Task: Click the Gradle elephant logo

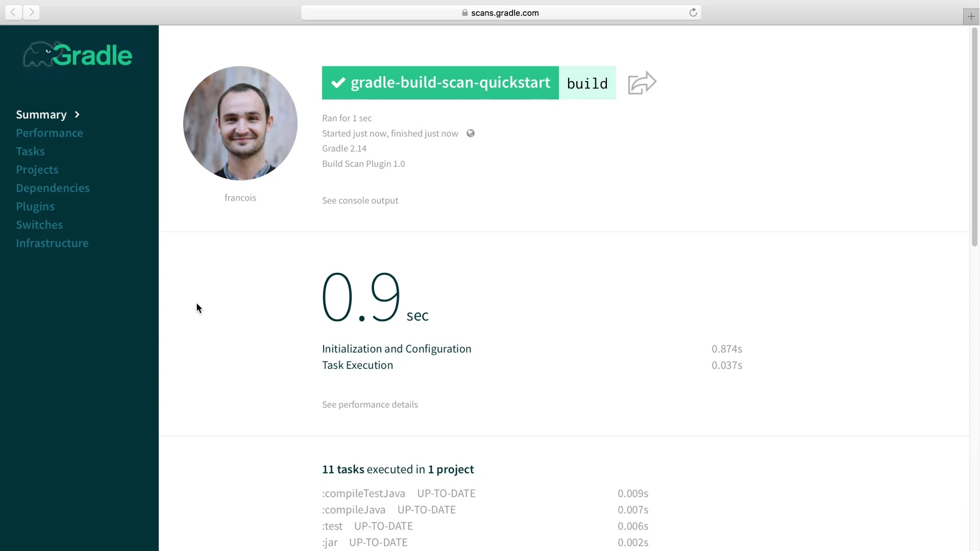Action: [x=78, y=55]
